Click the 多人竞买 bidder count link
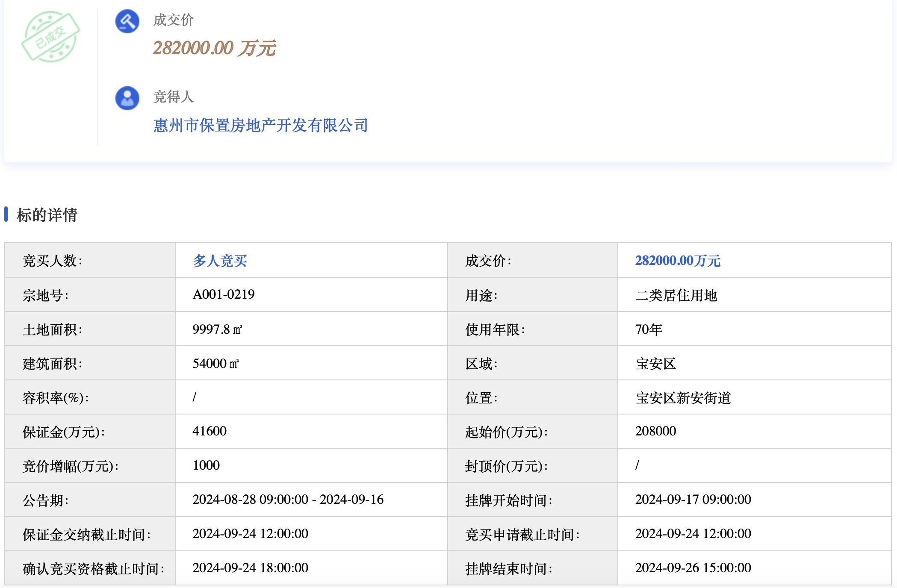Image resolution: width=897 pixels, height=588 pixels. 220,261
